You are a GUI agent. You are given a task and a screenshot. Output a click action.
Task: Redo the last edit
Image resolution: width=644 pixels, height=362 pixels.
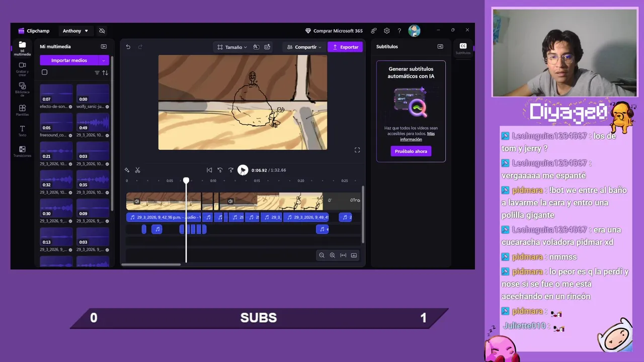tap(140, 47)
